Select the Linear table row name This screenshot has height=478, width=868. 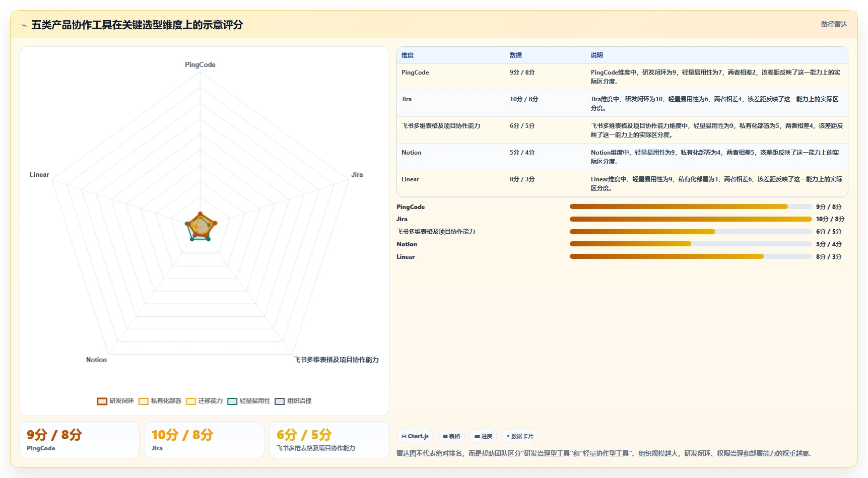(410, 179)
